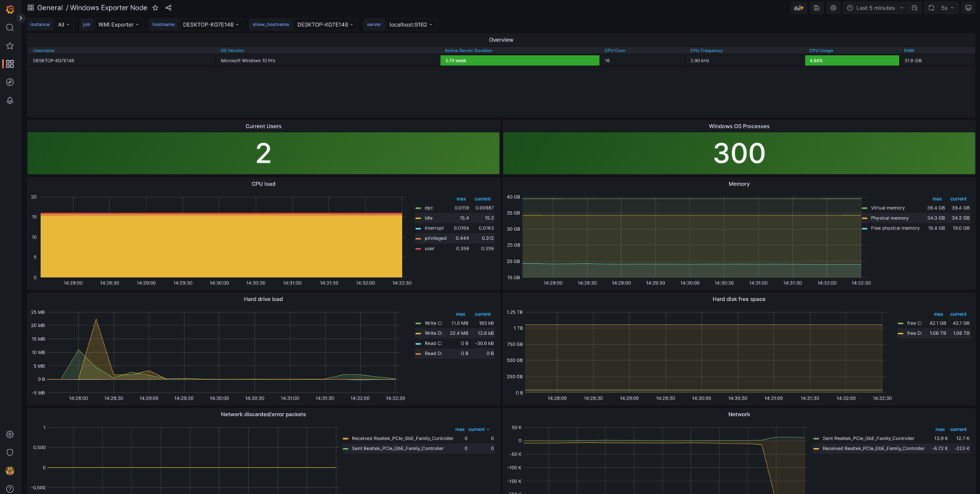
Task: Open the job WMI Exporter dropdown
Action: [118, 25]
